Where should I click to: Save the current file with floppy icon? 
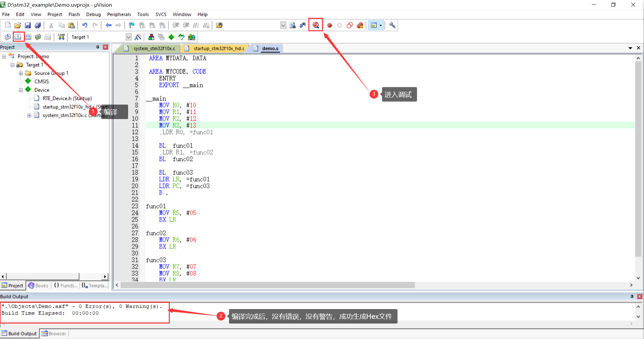tap(28, 25)
